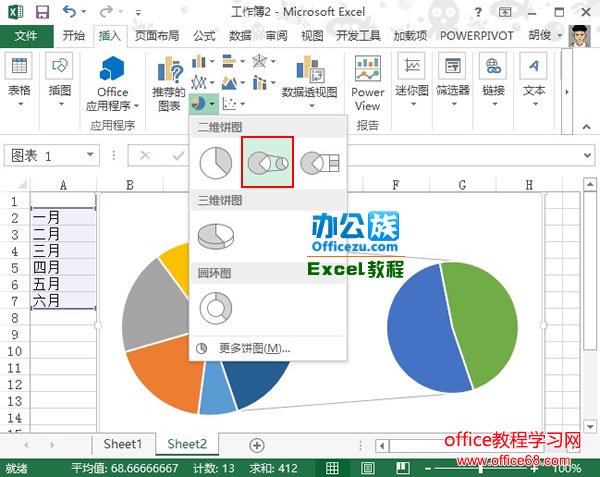Click vertical scrollbar down arrow
This screenshot has height=477, width=600.
tap(590, 426)
